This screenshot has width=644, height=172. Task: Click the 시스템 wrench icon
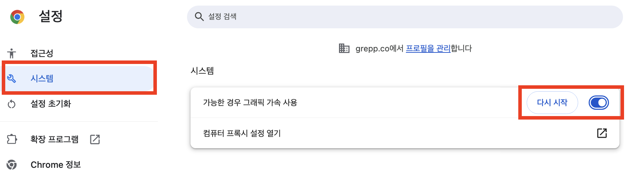click(12, 78)
